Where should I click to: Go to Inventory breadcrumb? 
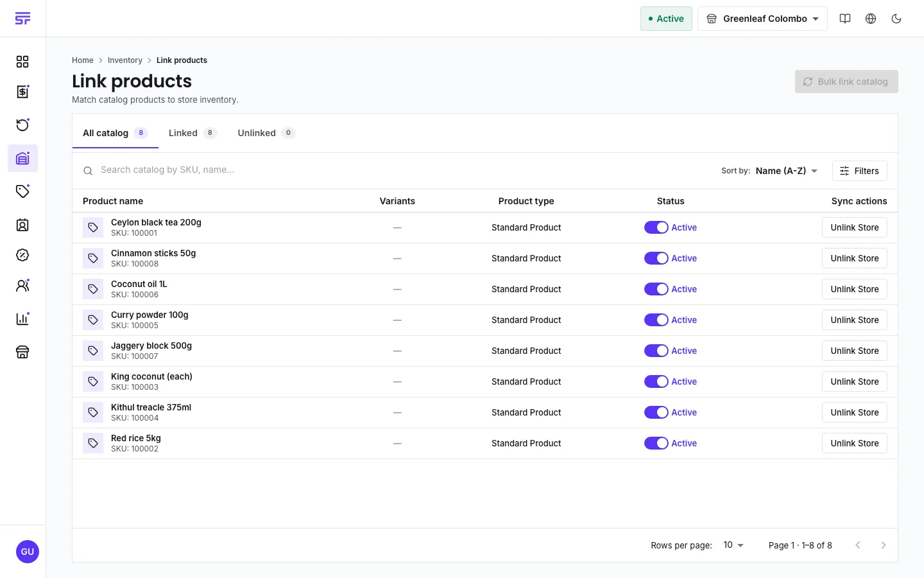coord(125,60)
